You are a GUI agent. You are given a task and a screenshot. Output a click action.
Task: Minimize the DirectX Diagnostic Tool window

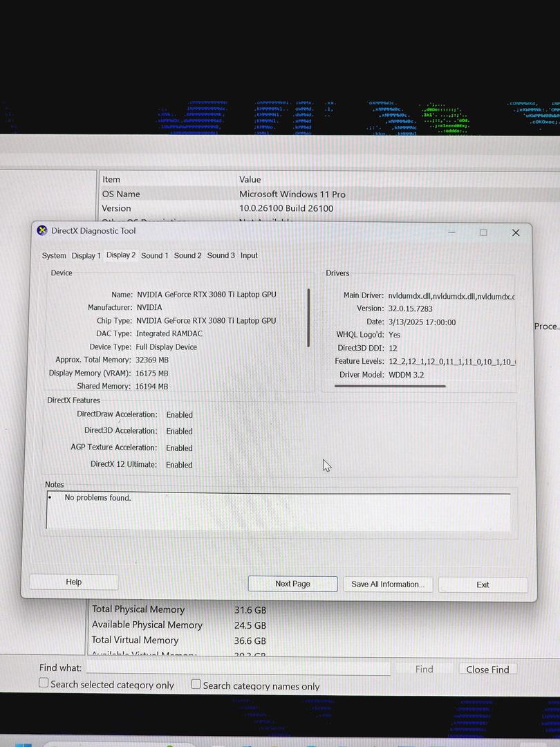pos(452,232)
